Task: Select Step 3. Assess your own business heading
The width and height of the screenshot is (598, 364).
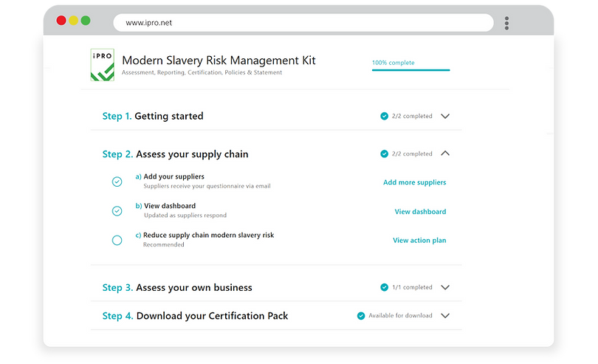Action: [x=177, y=287]
